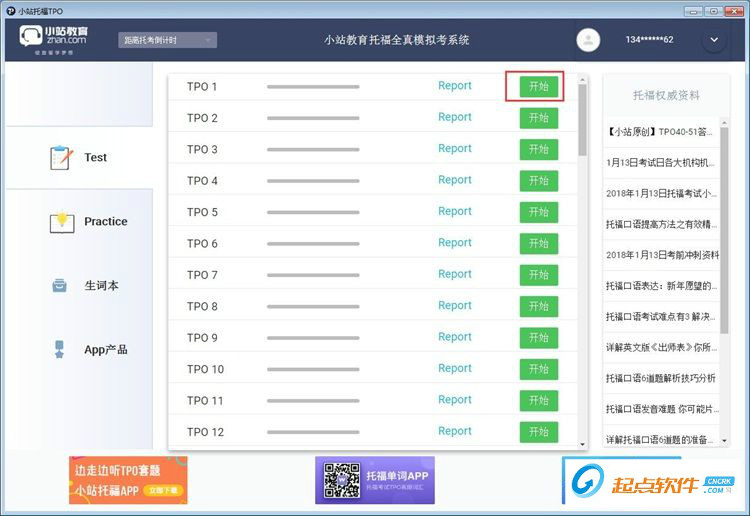Start TPO 2 with the 开始 button
This screenshot has height=516, width=750.
point(539,118)
